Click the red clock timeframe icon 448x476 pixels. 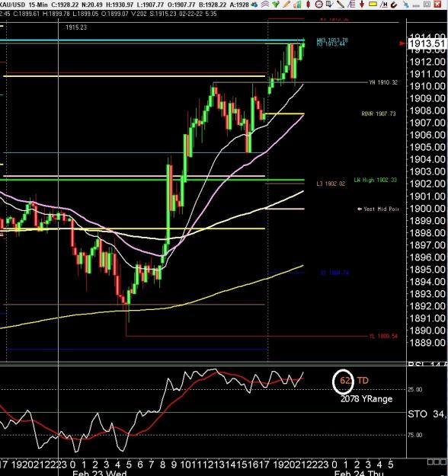[x=319, y=5]
